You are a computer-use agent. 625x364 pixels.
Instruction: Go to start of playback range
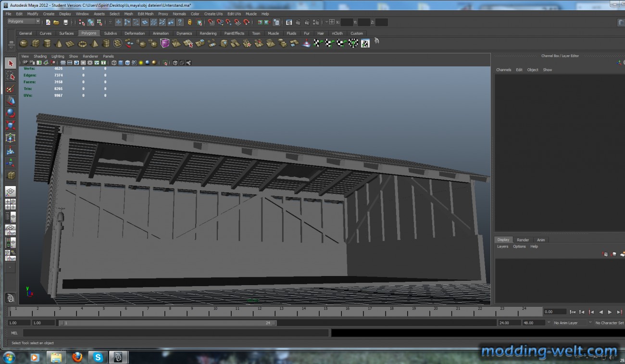(573, 312)
